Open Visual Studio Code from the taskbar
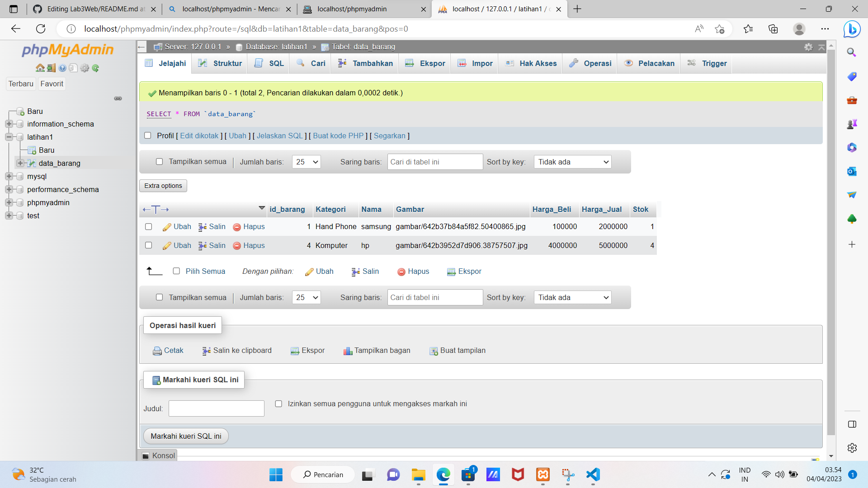This screenshot has width=868, height=488. [x=593, y=474]
